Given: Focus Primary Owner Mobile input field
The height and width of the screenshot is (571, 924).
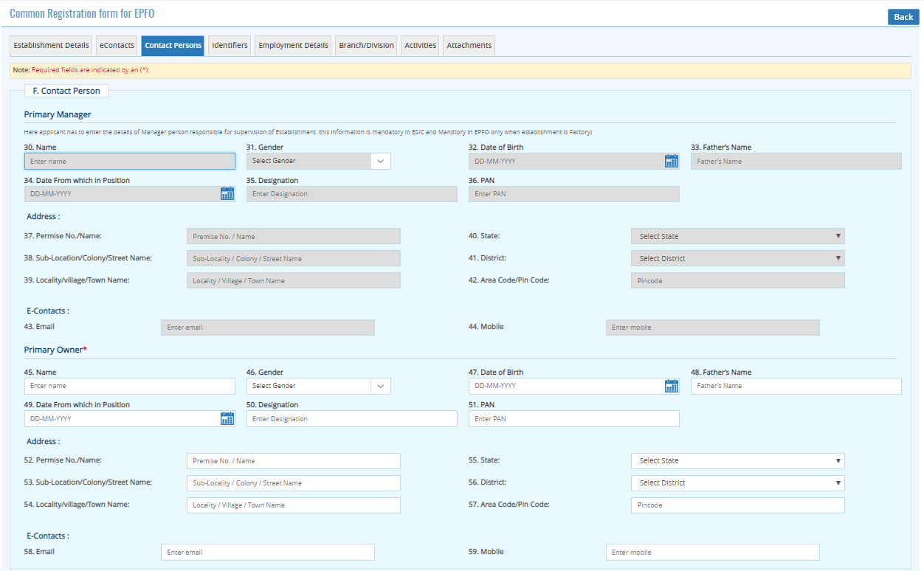Looking at the screenshot, I should point(712,553).
